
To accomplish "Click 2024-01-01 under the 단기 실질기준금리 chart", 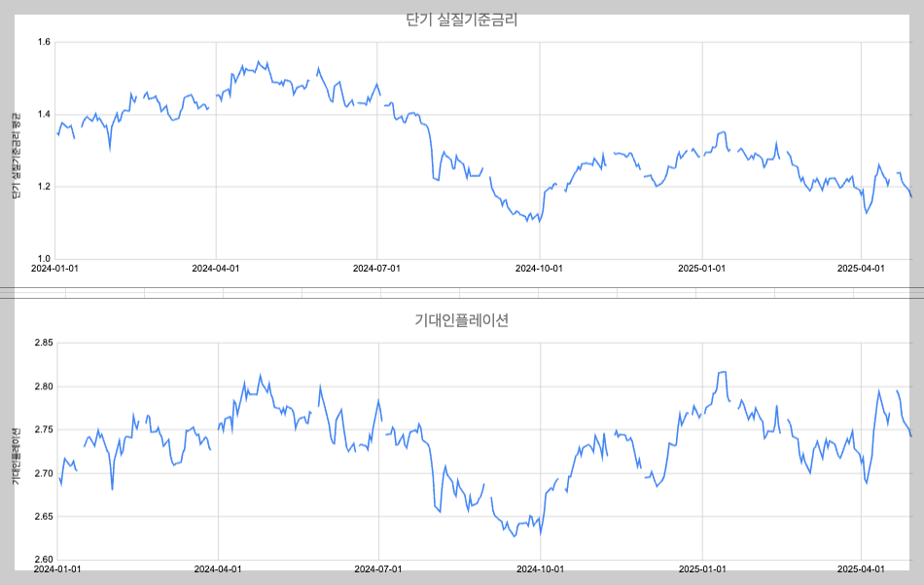I will 54,269.
